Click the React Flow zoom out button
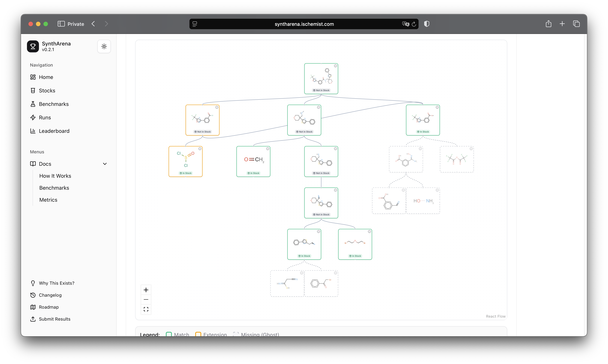 coord(146,299)
